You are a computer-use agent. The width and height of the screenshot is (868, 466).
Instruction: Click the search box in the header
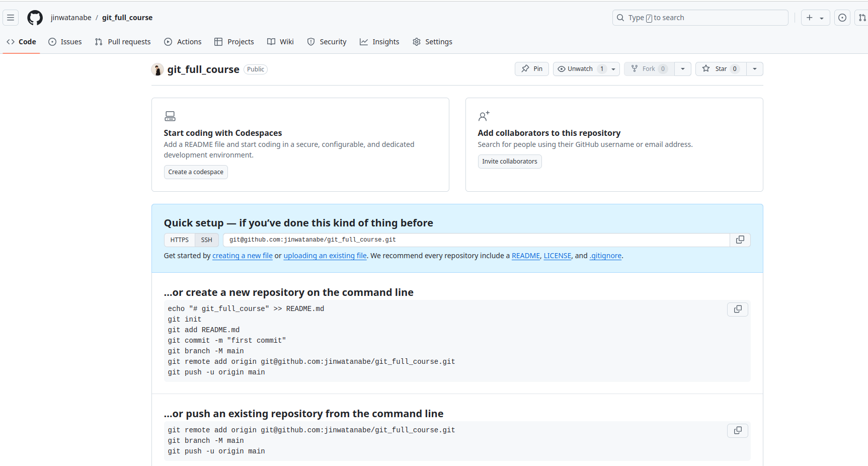point(700,18)
